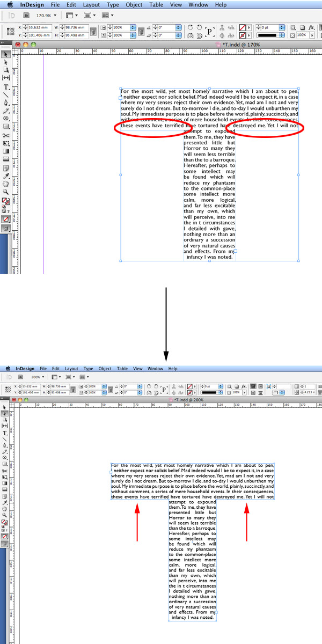Image resolution: width=322 pixels, height=644 pixels.
Task: Open the Type menu in top screenshot
Action: coord(113,5)
